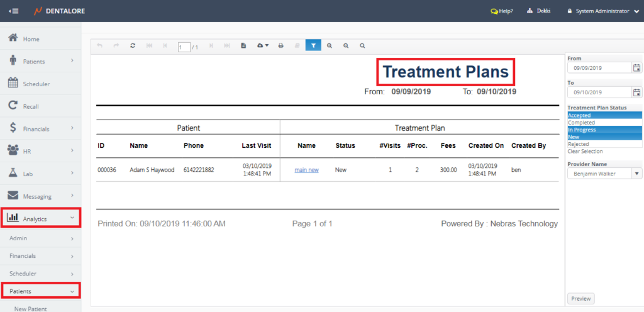The width and height of the screenshot is (644, 312).
Task: Click the Preview button
Action: (581, 299)
